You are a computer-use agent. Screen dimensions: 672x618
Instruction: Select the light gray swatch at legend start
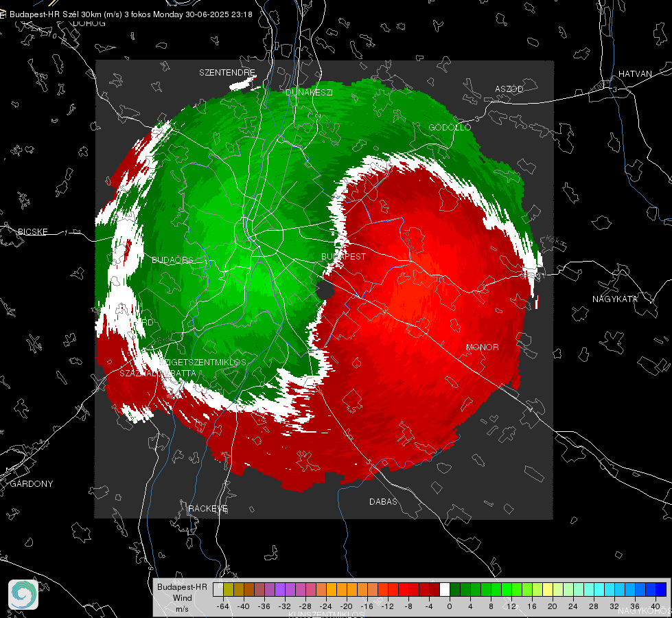[x=218, y=590]
